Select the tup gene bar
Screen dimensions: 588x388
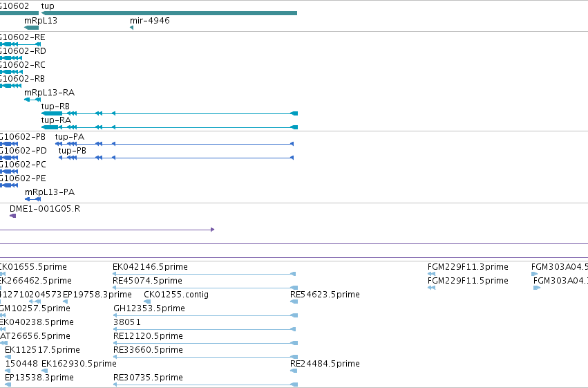click(169, 13)
